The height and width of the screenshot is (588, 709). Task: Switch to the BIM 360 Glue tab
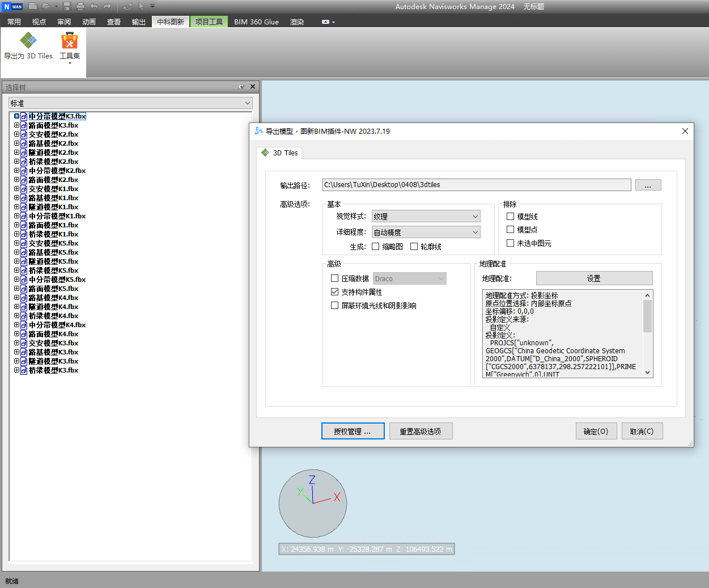pyautogui.click(x=256, y=22)
